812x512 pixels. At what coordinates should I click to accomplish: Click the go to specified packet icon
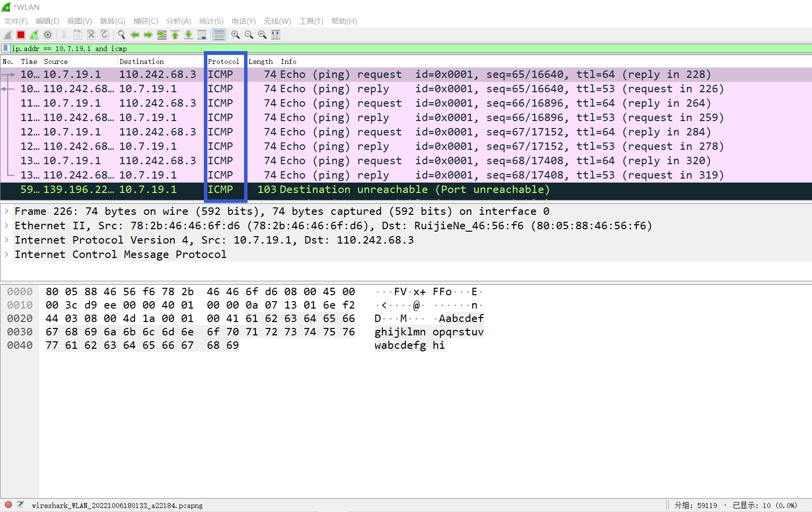point(162,35)
